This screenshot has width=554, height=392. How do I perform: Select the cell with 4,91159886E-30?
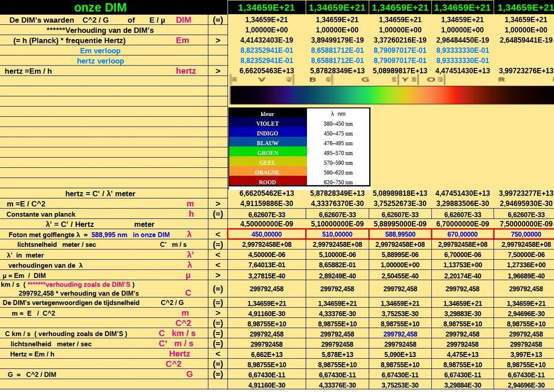(x=267, y=203)
